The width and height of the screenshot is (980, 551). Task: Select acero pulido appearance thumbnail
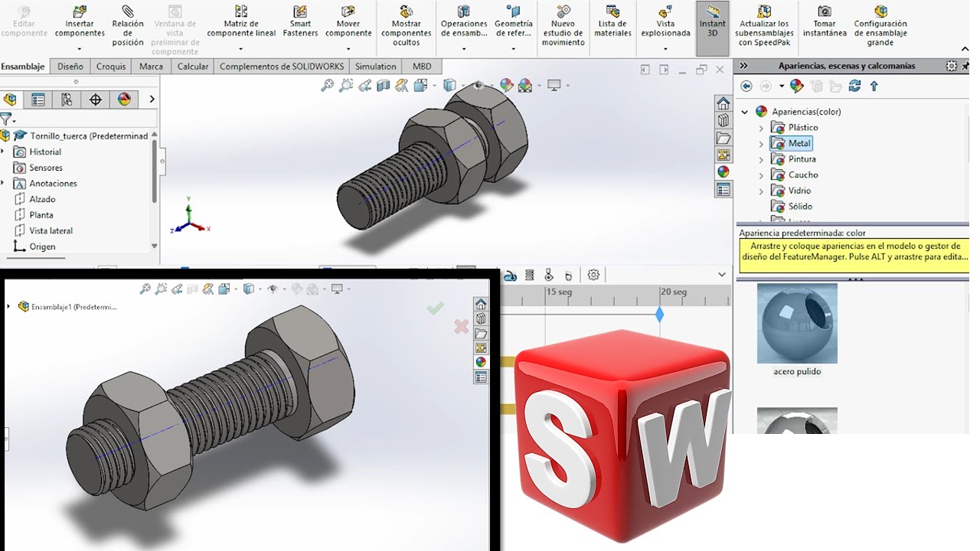click(797, 323)
